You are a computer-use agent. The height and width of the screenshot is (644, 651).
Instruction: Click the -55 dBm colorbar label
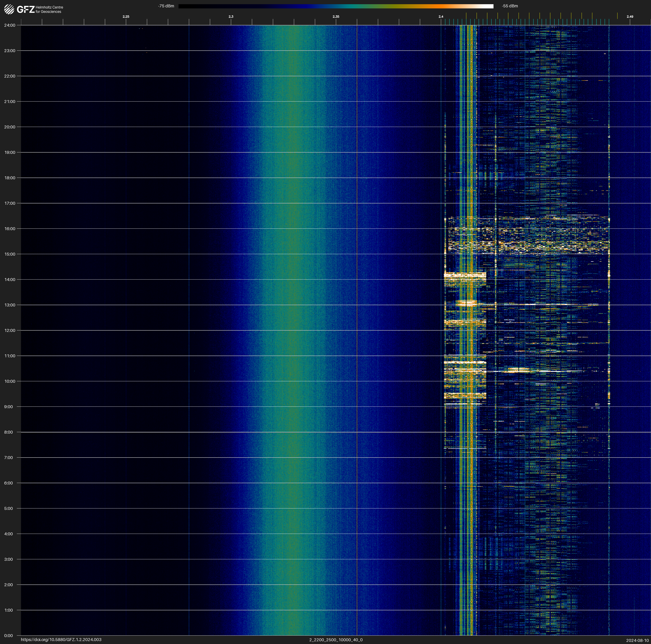click(x=509, y=6)
